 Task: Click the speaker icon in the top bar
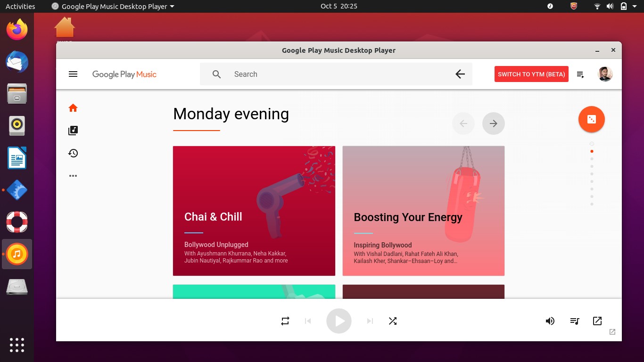pos(610,6)
